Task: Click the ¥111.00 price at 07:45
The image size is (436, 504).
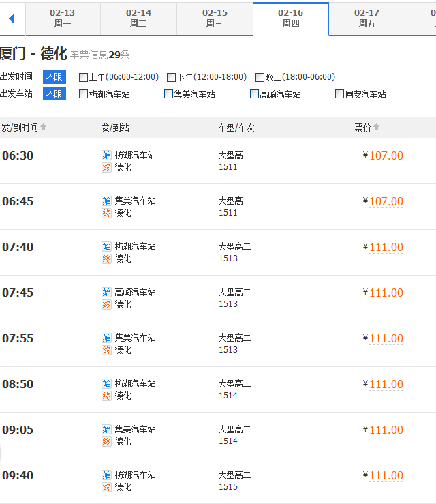Action: pos(383,293)
